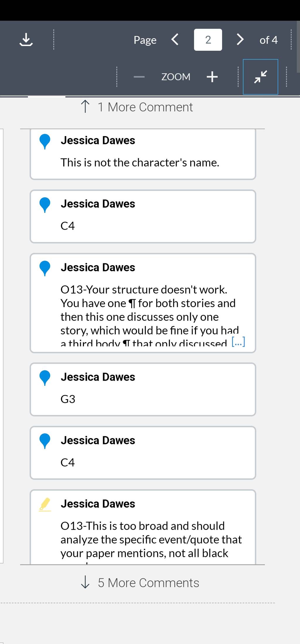Zoom in with the plus icon
The image size is (300, 644).
[212, 77]
